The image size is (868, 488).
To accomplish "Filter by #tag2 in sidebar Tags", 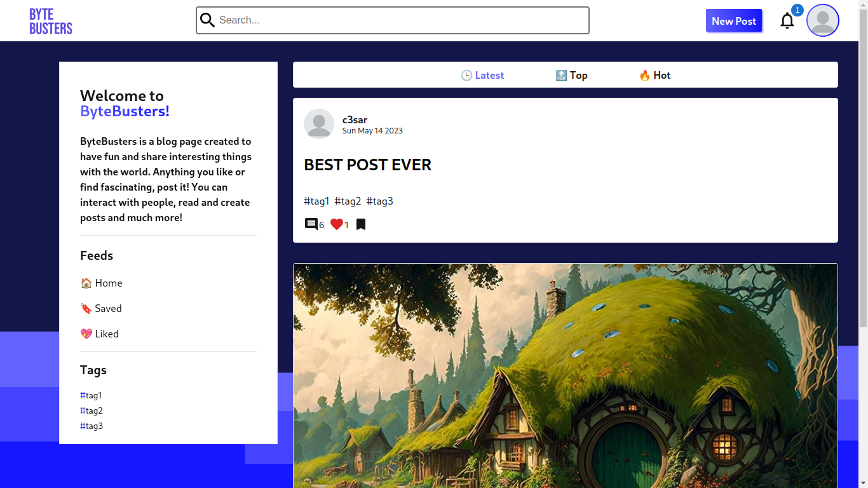I will tap(92, 410).
